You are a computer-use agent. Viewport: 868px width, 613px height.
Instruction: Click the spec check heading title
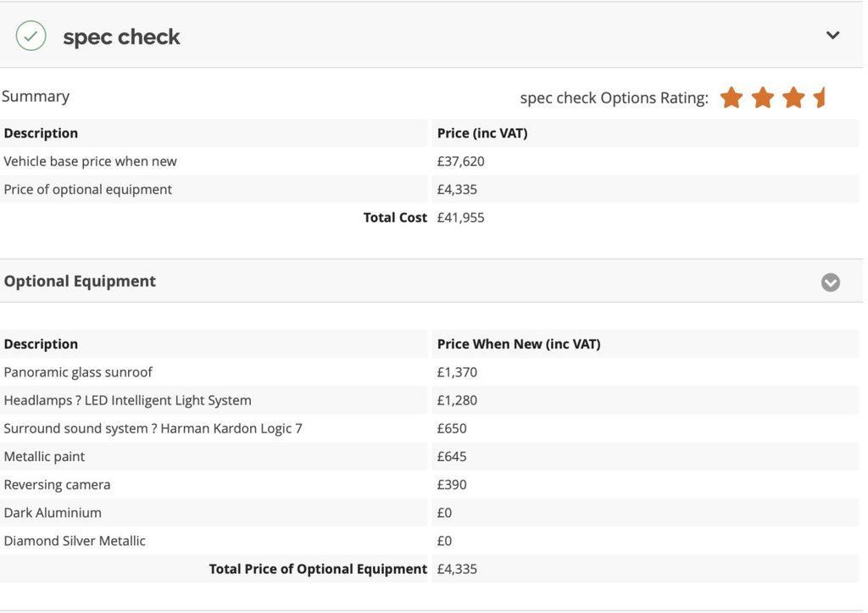[x=121, y=37]
